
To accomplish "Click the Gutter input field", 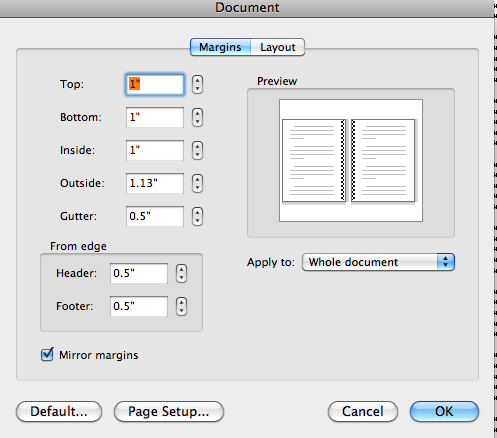I will [155, 216].
